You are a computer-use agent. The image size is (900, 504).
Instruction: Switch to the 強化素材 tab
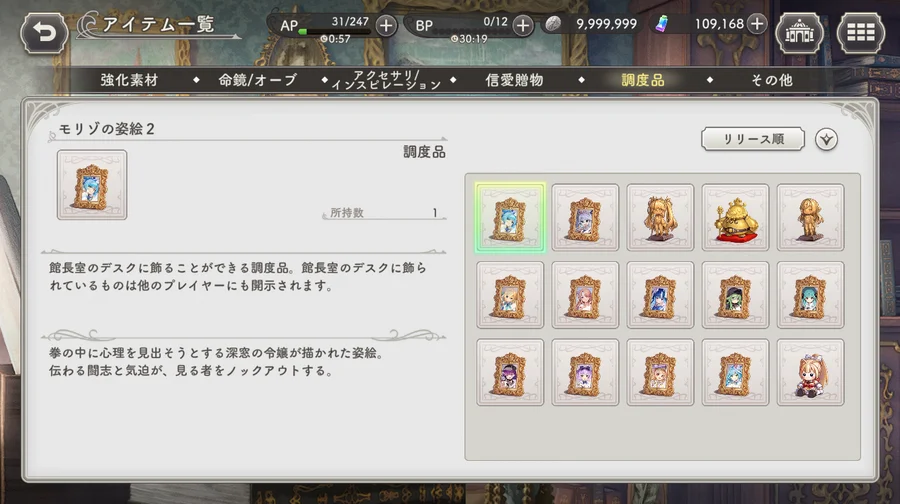click(129, 80)
